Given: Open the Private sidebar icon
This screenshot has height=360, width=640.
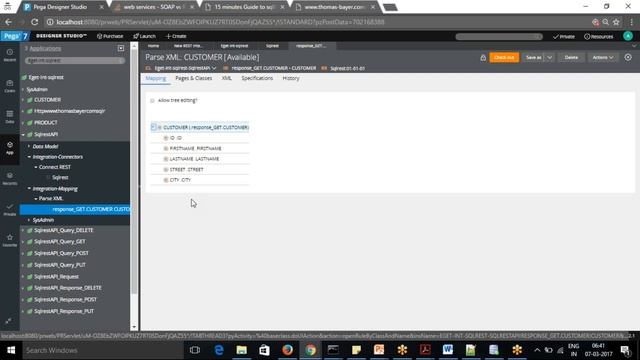Looking at the screenshot, I should (x=9, y=209).
